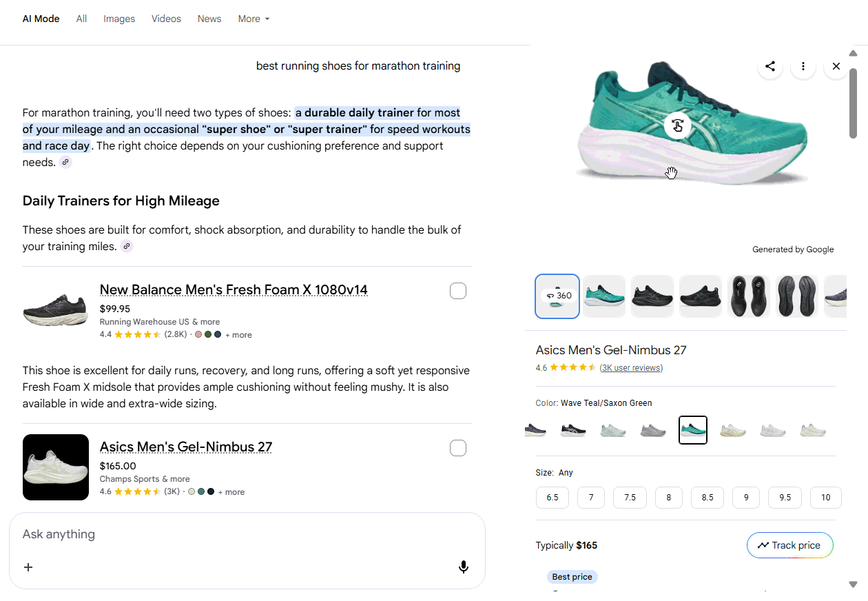Choose the pale mint shoe color swatch
The image size is (868, 601).
pos(613,431)
